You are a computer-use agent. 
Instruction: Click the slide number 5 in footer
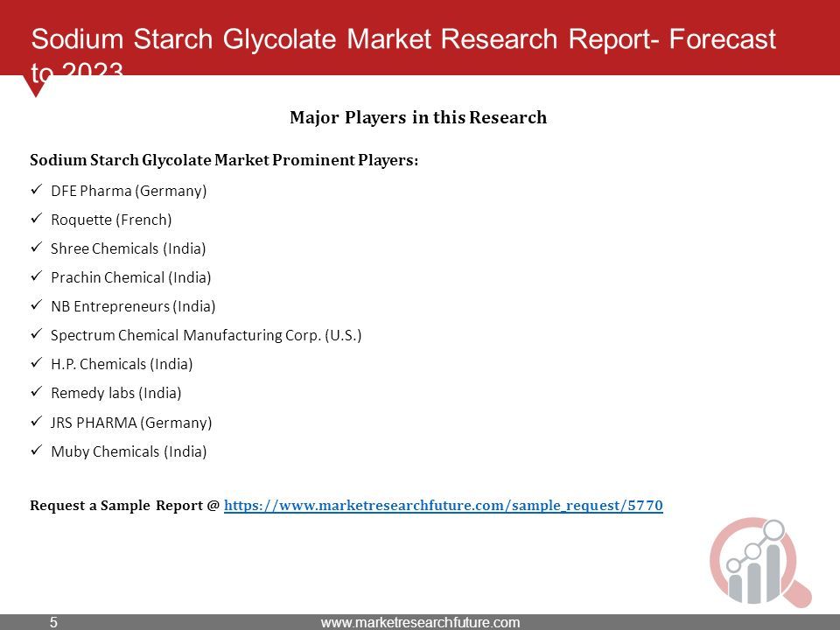pyautogui.click(x=53, y=622)
